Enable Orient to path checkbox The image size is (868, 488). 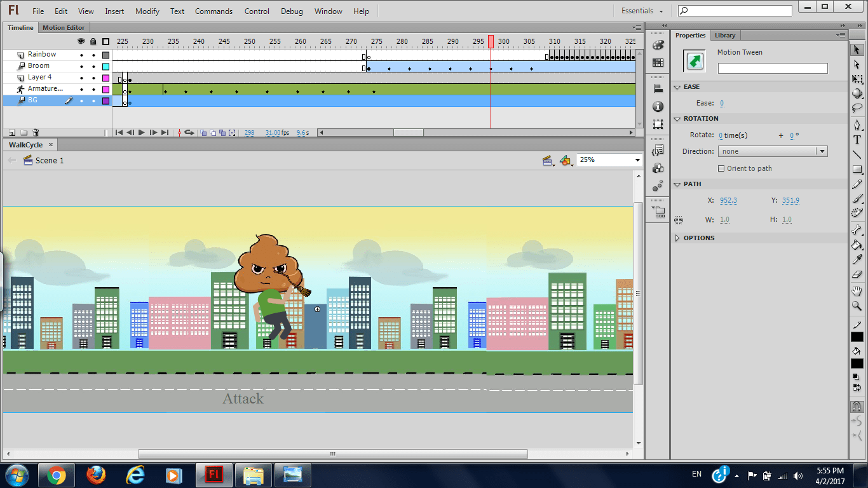(721, 168)
